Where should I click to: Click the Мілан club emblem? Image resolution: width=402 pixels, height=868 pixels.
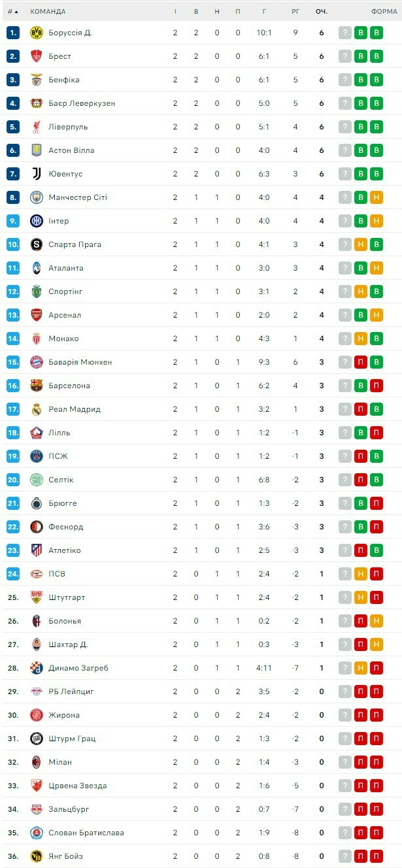(x=36, y=762)
